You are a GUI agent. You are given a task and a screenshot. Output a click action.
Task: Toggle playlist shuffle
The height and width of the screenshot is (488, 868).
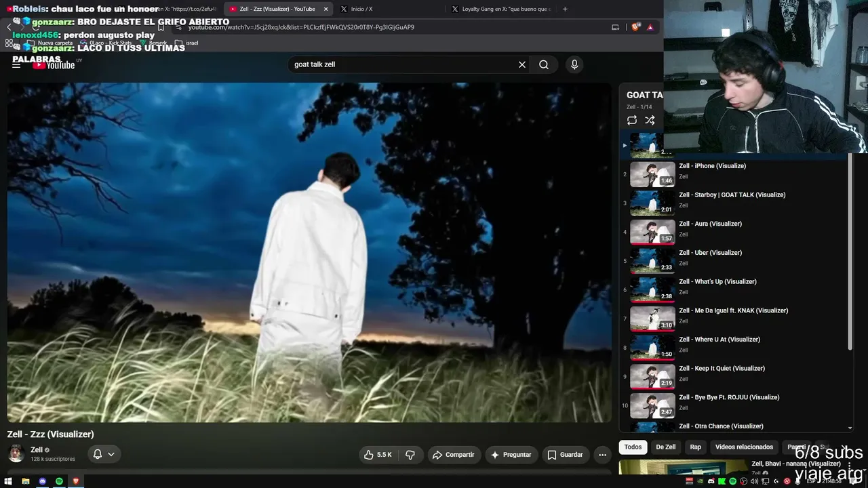click(x=650, y=120)
